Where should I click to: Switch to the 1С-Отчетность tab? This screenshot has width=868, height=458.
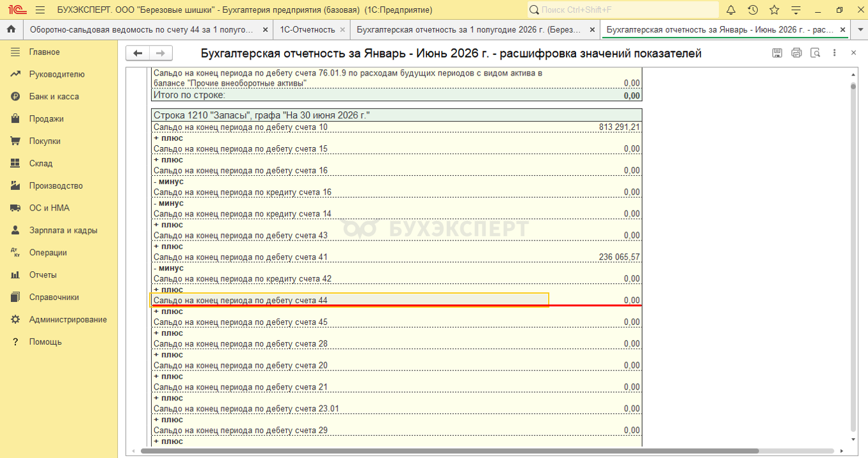pyautogui.click(x=307, y=30)
